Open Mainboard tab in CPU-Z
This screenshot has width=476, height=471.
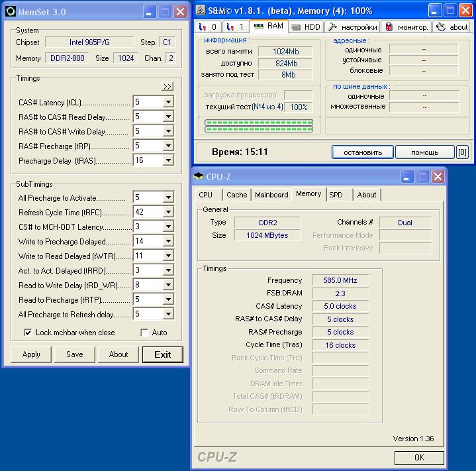pos(271,195)
